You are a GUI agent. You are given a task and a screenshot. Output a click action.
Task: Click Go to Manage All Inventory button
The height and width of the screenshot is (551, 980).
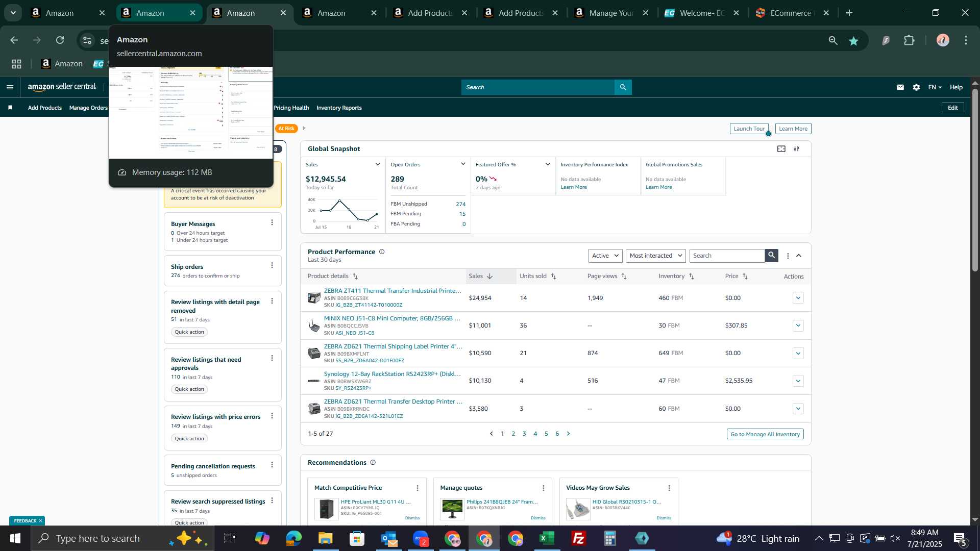(x=765, y=434)
